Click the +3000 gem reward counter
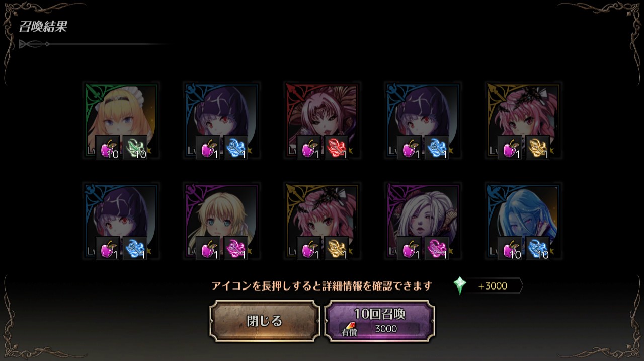This screenshot has height=361, width=644. (x=493, y=286)
